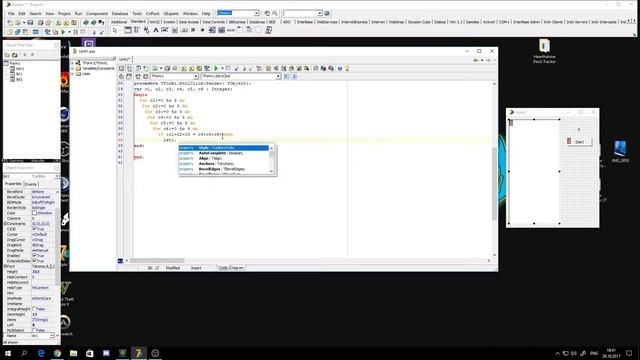Expand Variables/Constants node in code explorer

72,69
